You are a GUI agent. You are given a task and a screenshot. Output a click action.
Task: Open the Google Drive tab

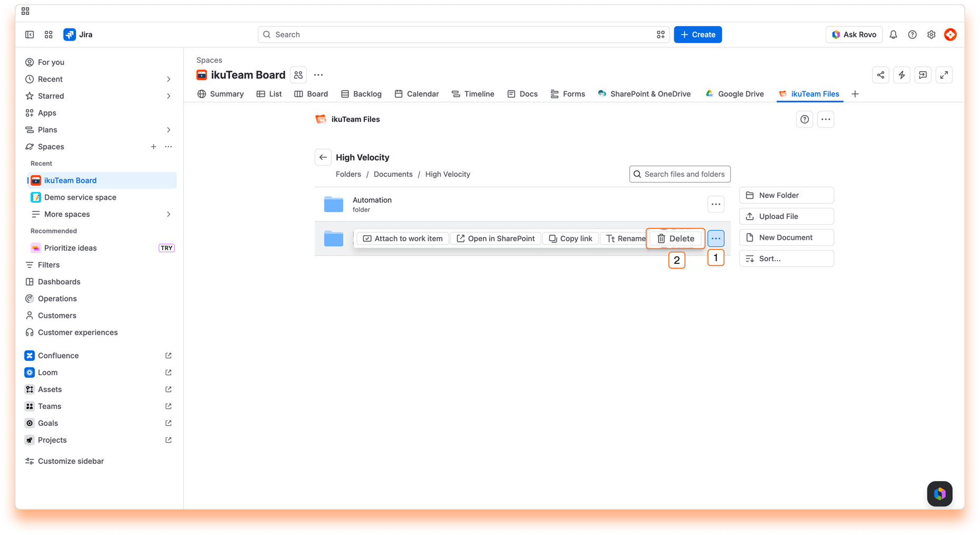(734, 94)
